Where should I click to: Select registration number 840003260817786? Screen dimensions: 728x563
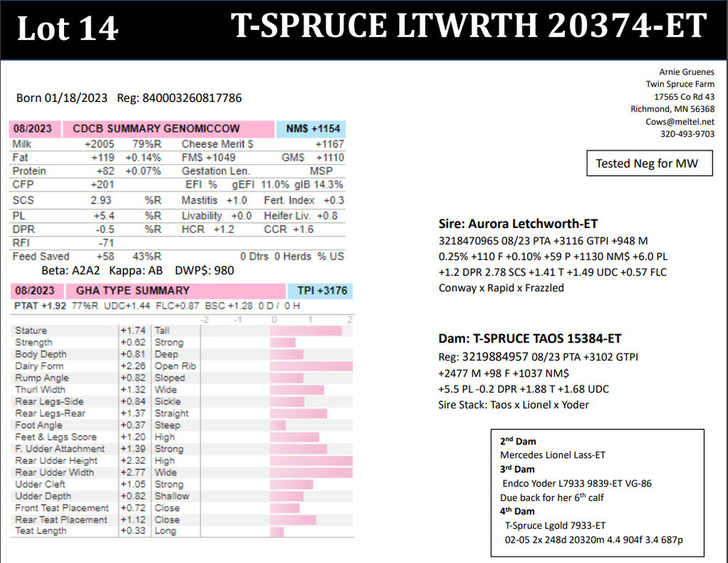191,98
